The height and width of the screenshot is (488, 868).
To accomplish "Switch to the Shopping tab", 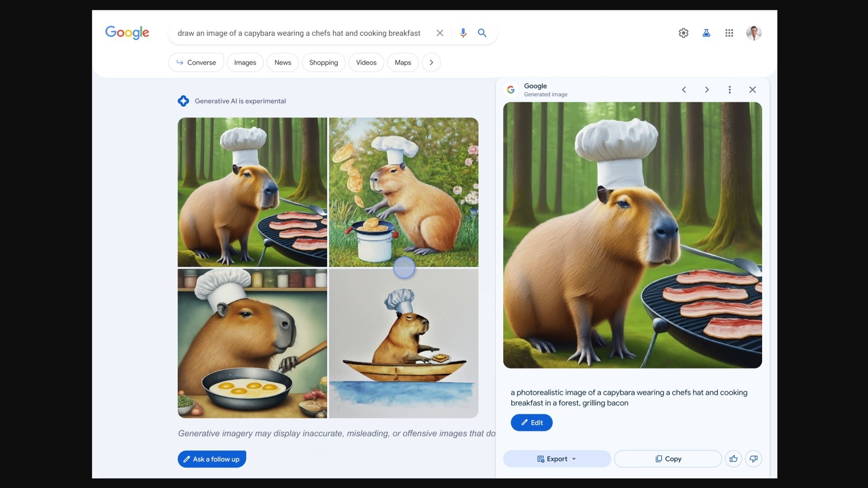I will coord(323,62).
